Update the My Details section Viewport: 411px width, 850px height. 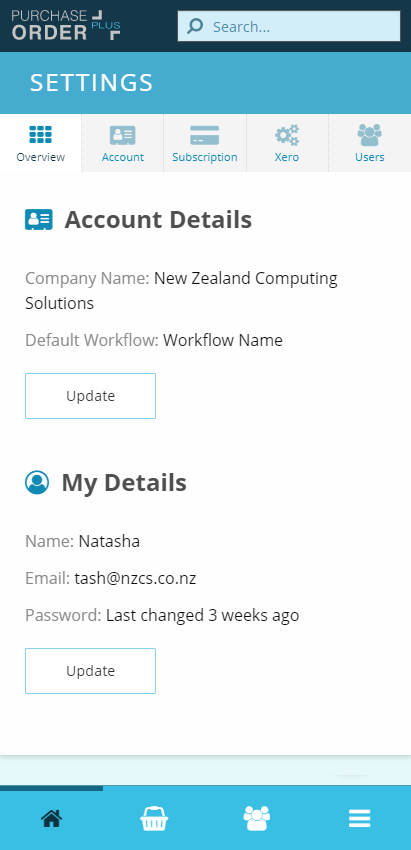pyautogui.click(x=91, y=671)
